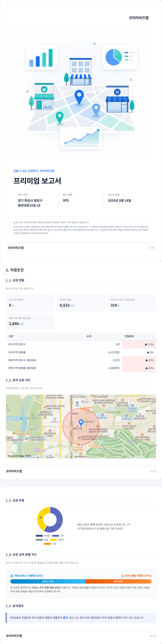Click the 동탄중학교 school icon on the map
The height and width of the screenshot is (644, 162).
click(x=127, y=416)
